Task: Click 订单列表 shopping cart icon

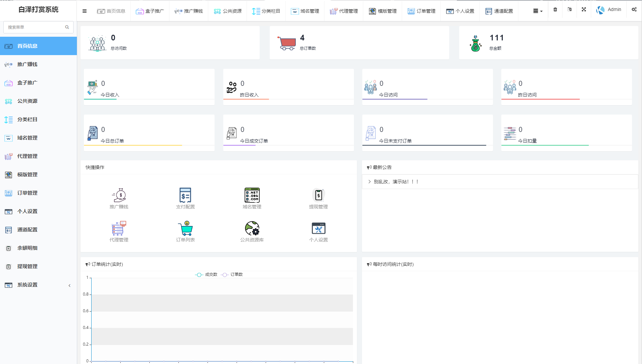Action: 185,228
